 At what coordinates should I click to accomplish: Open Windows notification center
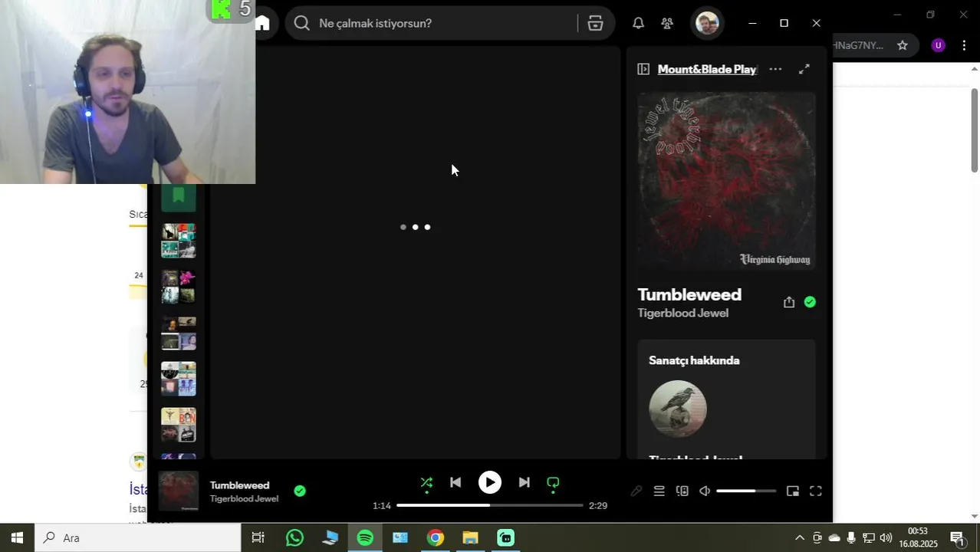(x=957, y=537)
